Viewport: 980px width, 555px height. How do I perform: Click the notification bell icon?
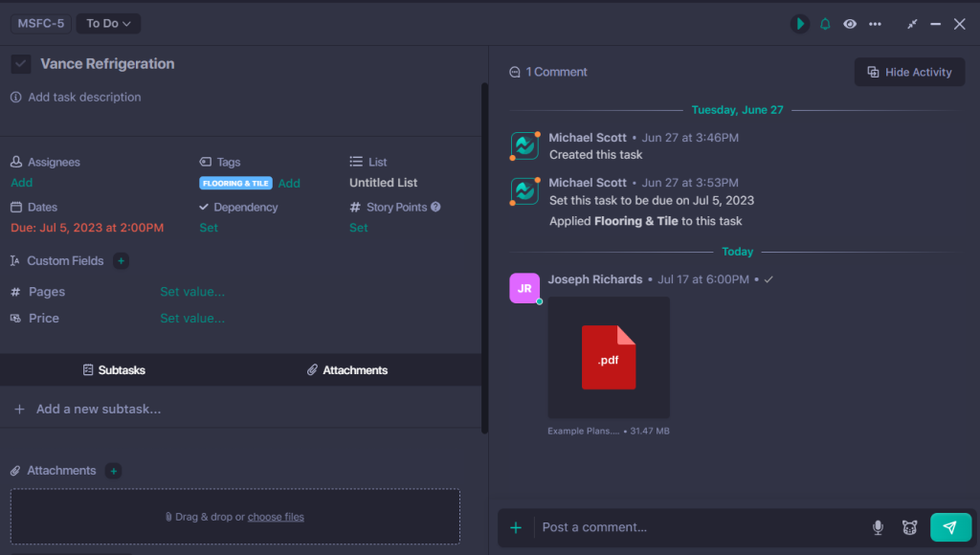coord(825,24)
